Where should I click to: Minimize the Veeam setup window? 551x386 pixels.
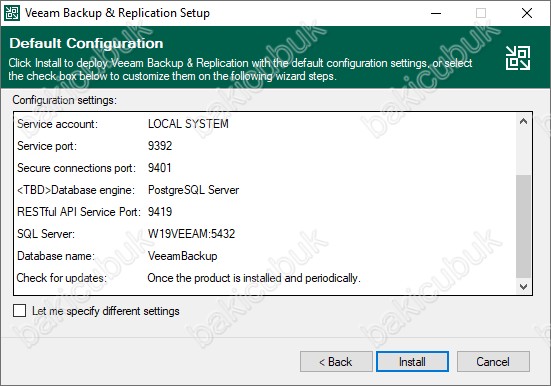[x=436, y=13]
